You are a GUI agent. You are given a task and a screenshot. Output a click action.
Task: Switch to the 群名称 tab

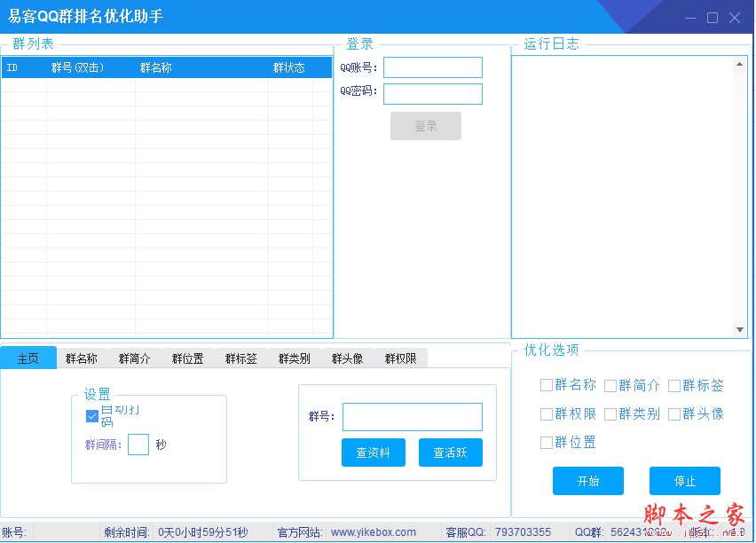click(82, 358)
